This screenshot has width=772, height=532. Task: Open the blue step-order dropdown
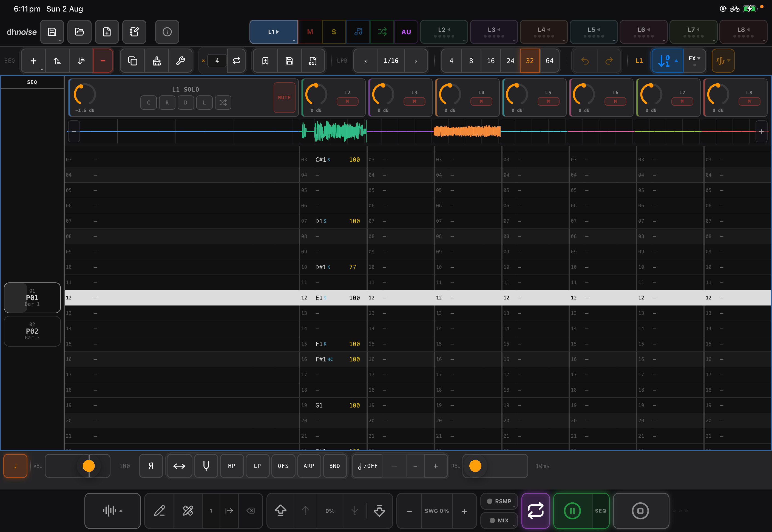667,61
